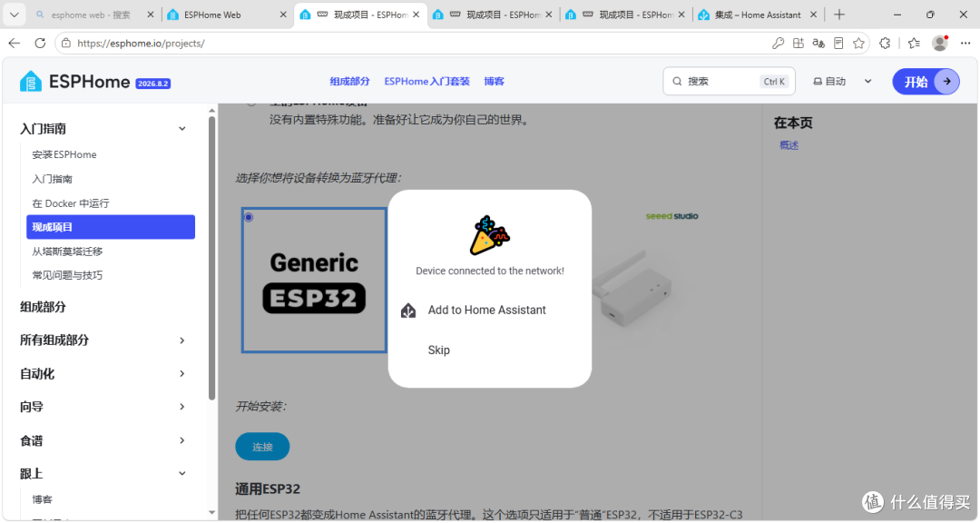
Task: Open the 自动 theme dropdown
Action: [842, 82]
